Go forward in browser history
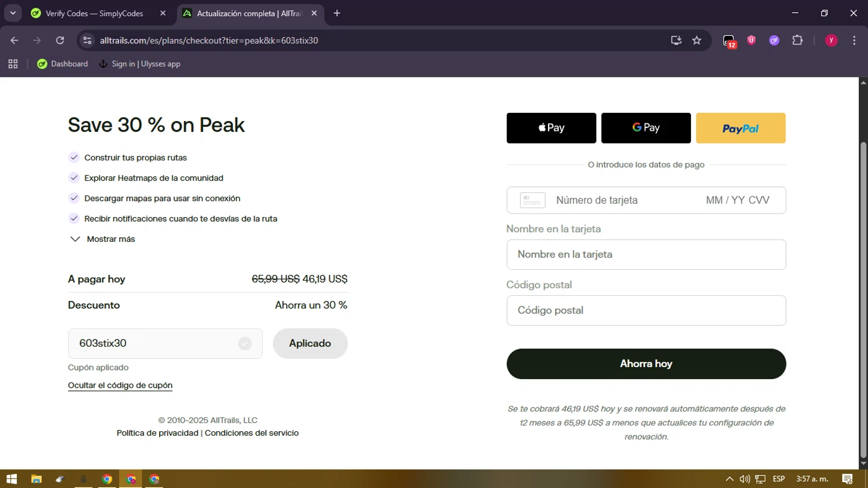 point(37,41)
